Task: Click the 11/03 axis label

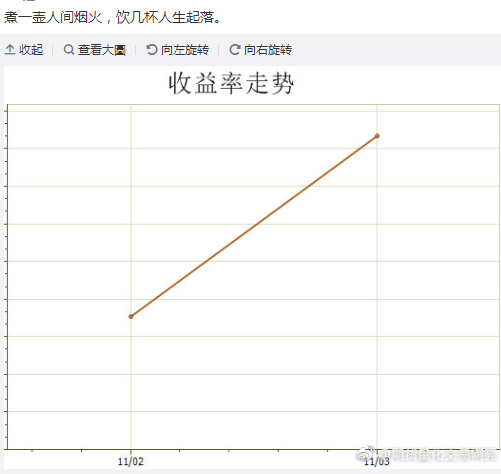Action: click(x=377, y=462)
